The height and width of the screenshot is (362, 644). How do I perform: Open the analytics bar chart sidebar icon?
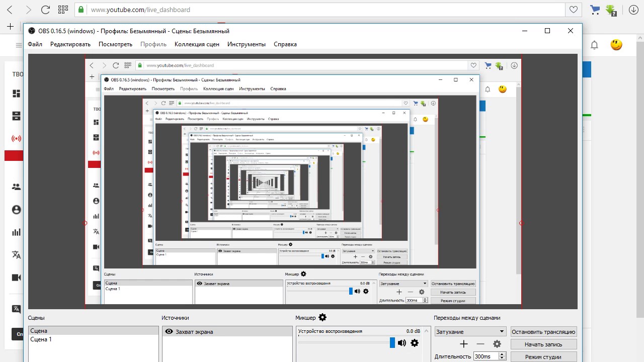pyautogui.click(x=17, y=232)
